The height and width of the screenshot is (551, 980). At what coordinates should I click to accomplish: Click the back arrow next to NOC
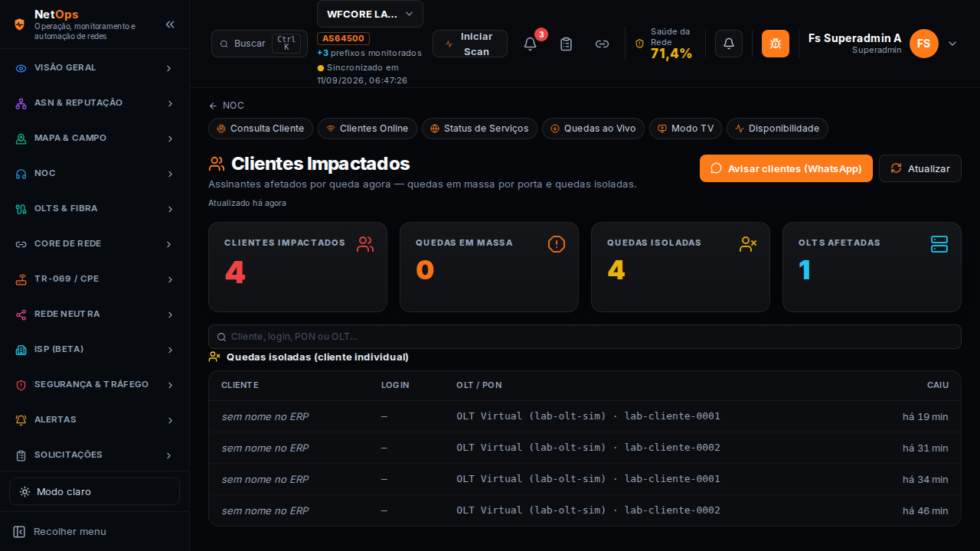pyautogui.click(x=213, y=106)
